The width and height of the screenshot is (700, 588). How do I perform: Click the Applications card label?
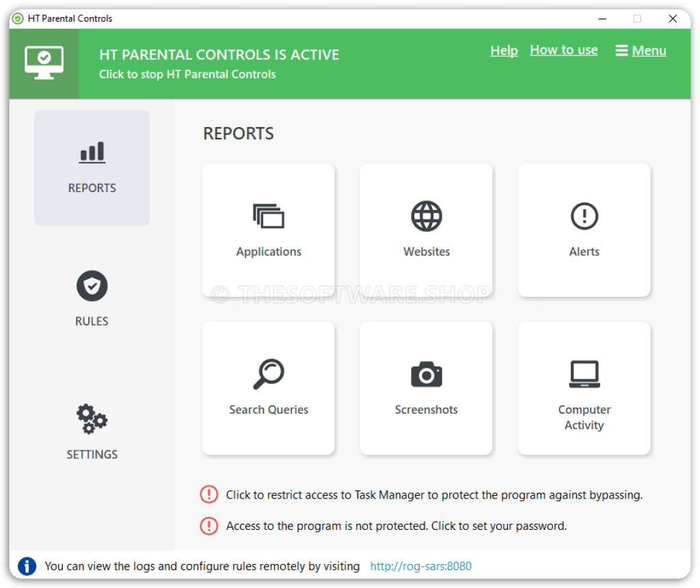click(268, 252)
